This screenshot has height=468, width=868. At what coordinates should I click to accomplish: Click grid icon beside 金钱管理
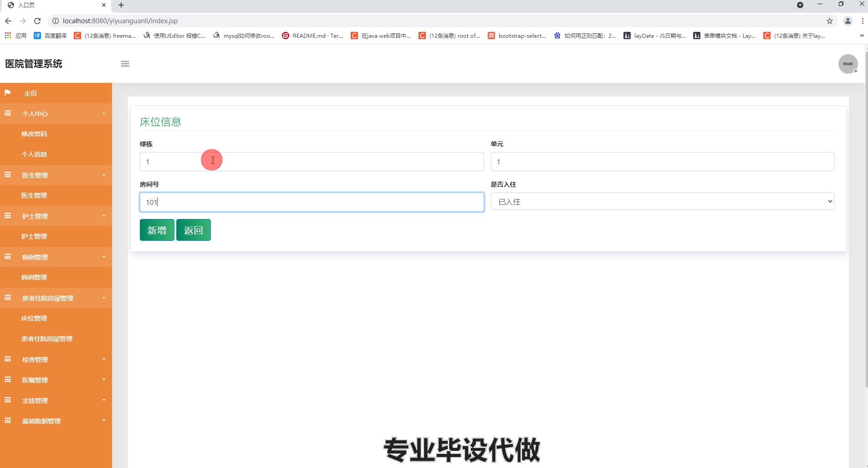8,400
